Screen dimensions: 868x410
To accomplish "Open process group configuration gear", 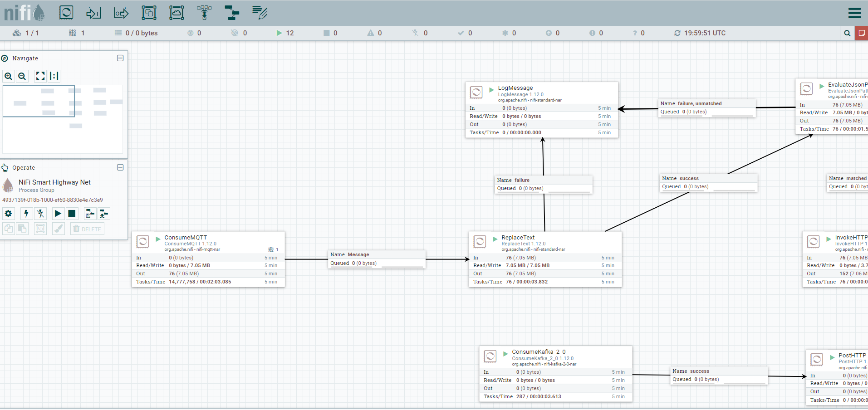I will pyautogui.click(x=8, y=214).
